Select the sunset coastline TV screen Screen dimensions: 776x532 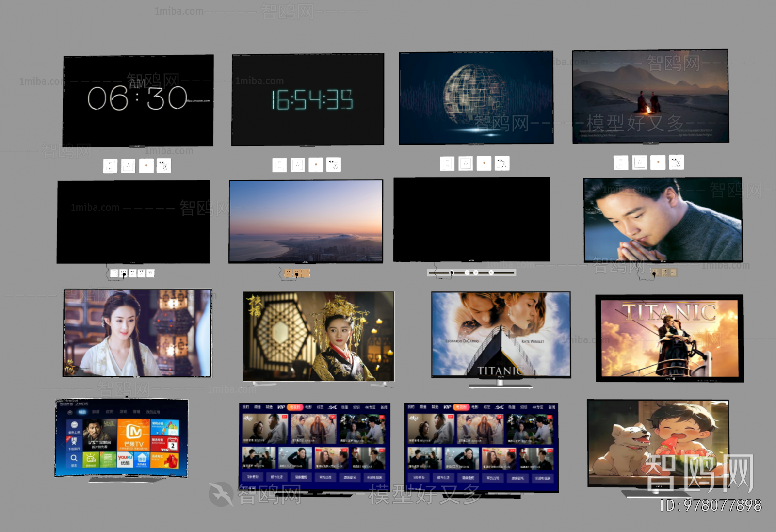[x=306, y=221]
